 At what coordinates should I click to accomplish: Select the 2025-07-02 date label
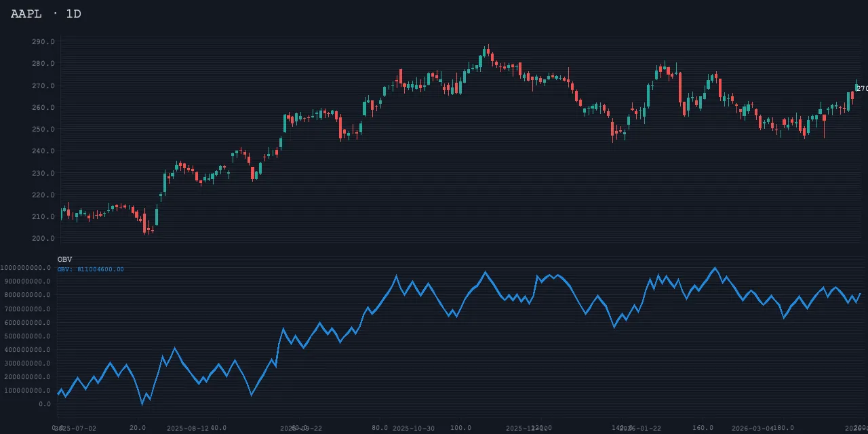coord(76,429)
